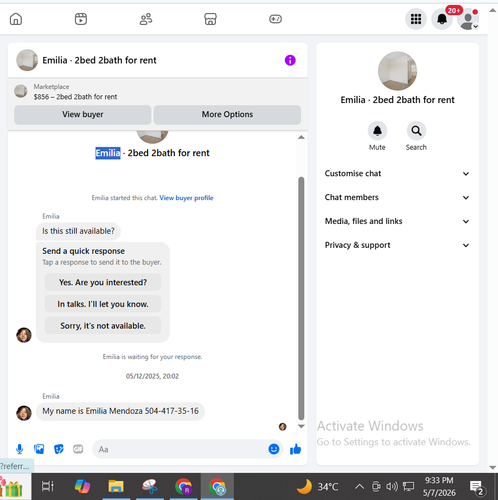Open the Friends icon in top bar
Viewport: 498px width, 500px height.
point(146,19)
